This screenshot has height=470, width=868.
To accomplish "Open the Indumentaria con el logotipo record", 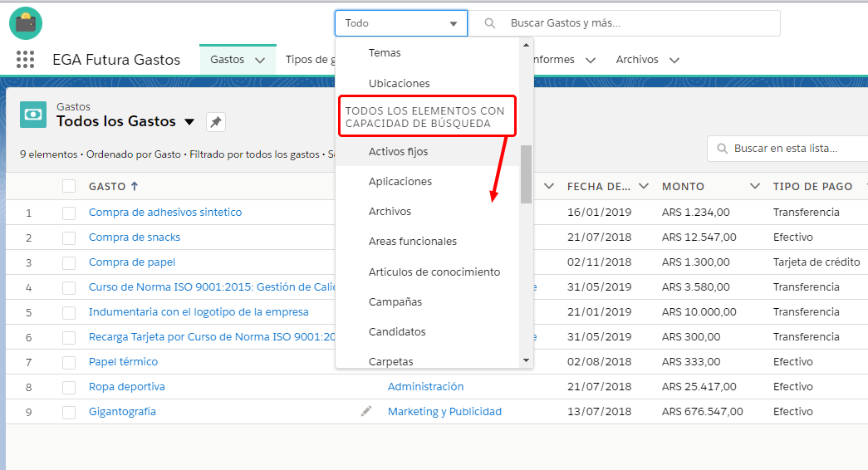I will (x=199, y=311).
